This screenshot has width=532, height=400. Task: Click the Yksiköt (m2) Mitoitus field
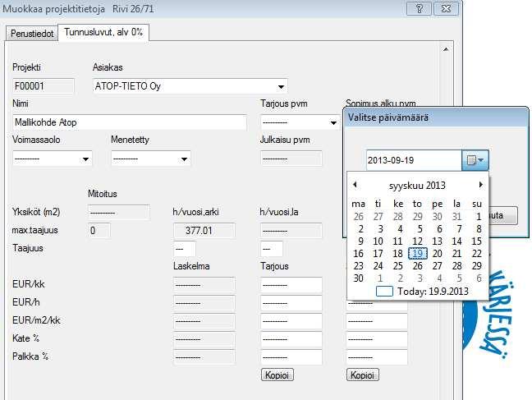click(x=118, y=213)
